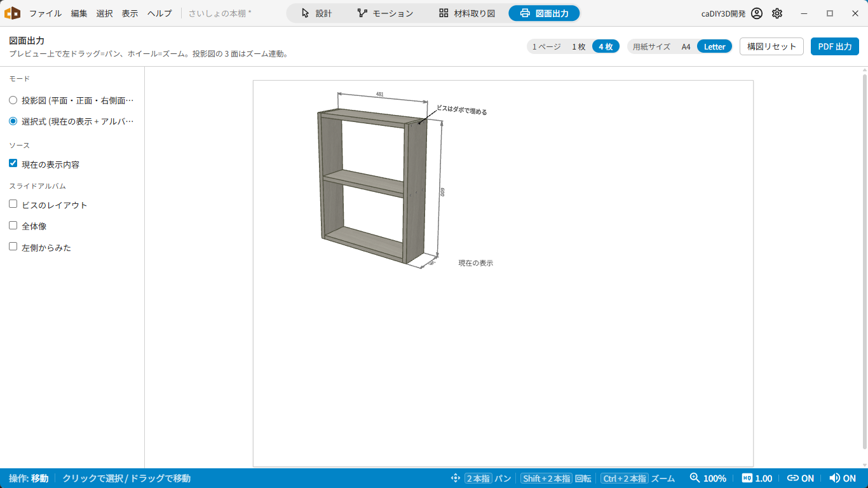Maximize the caDIY3D window
868x488 pixels.
coord(830,13)
